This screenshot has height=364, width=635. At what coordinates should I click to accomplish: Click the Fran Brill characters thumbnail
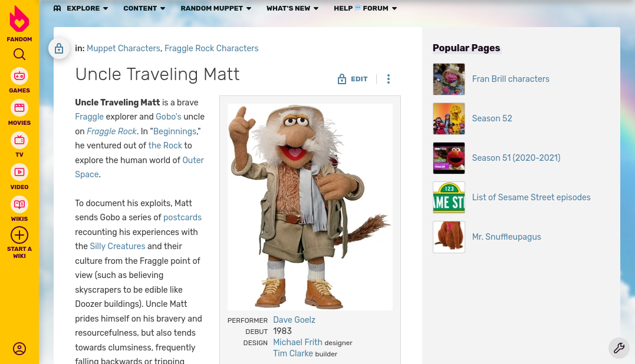click(449, 80)
